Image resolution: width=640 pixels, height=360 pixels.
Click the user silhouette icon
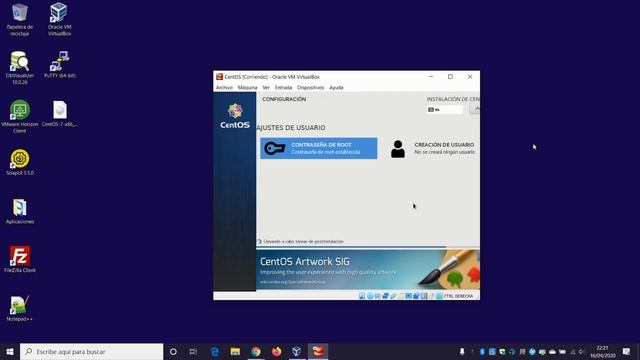(398, 149)
